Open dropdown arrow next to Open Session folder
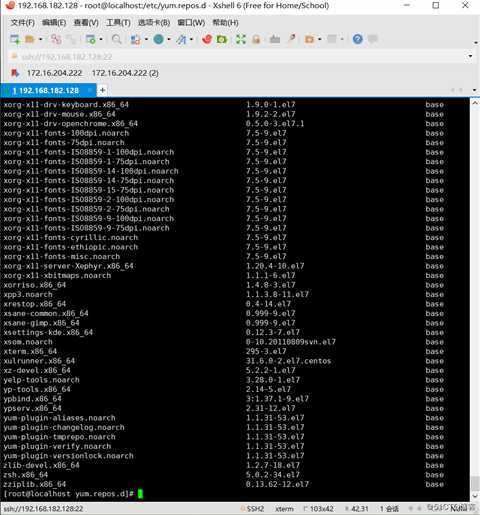Image resolution: width=480 pixels, height=515 pixels. coord(40,39)
